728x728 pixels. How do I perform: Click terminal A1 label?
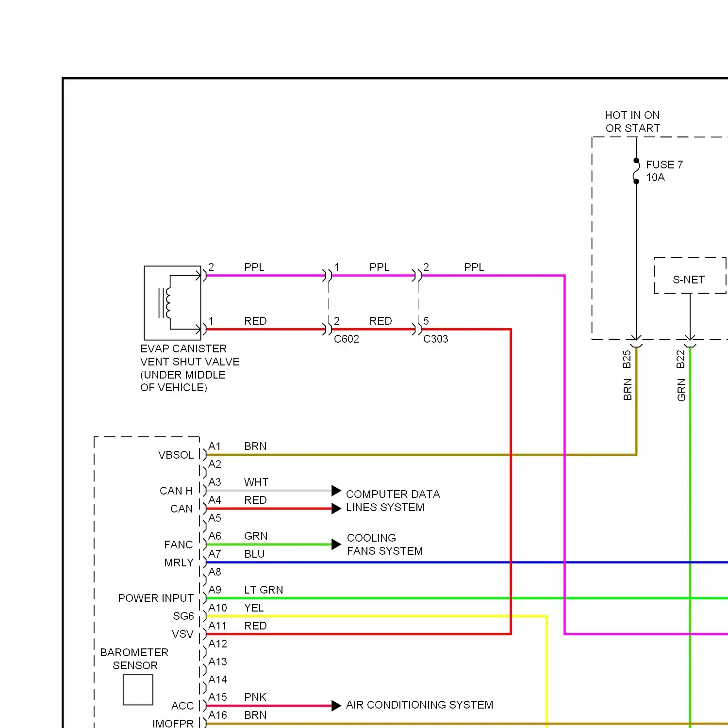pos(215,447)
